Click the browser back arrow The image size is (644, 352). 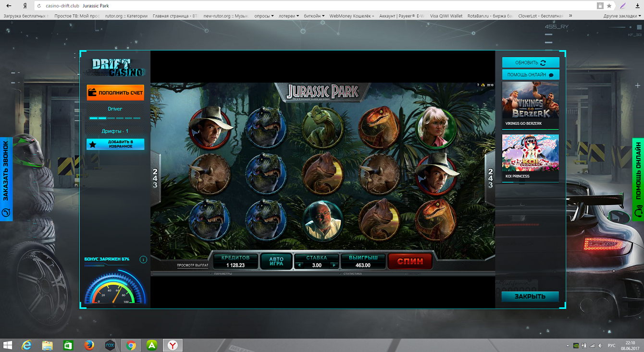point(9,6)
